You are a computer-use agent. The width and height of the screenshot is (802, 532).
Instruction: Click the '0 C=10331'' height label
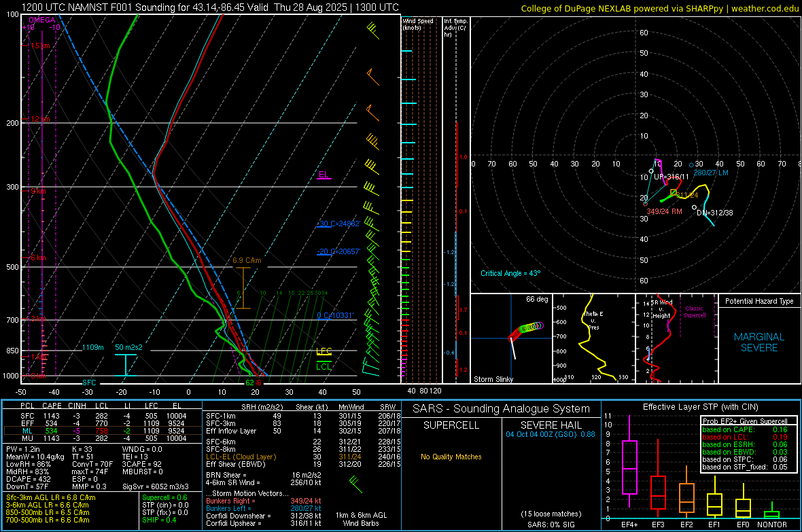click(x=335, y=316)
